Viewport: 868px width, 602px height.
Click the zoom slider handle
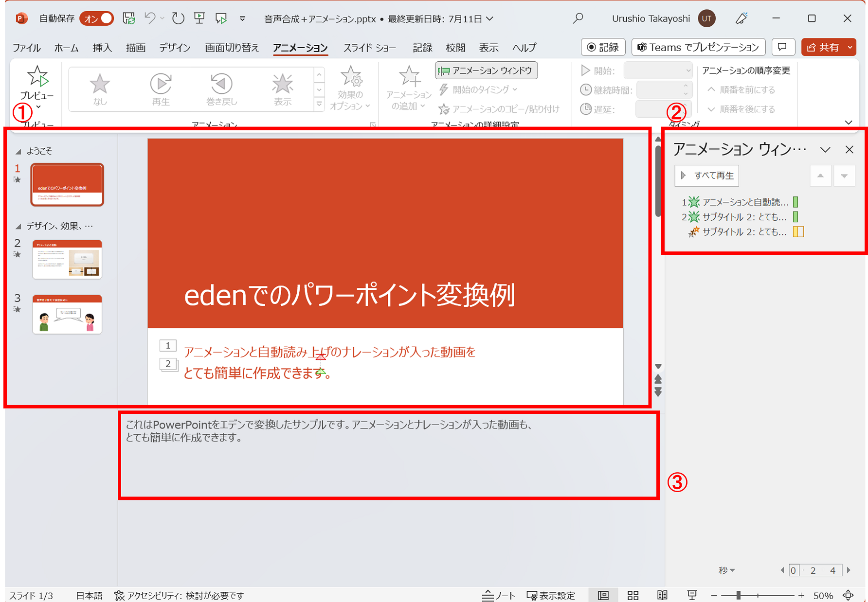pyautogui.click(x=738, y=595)
